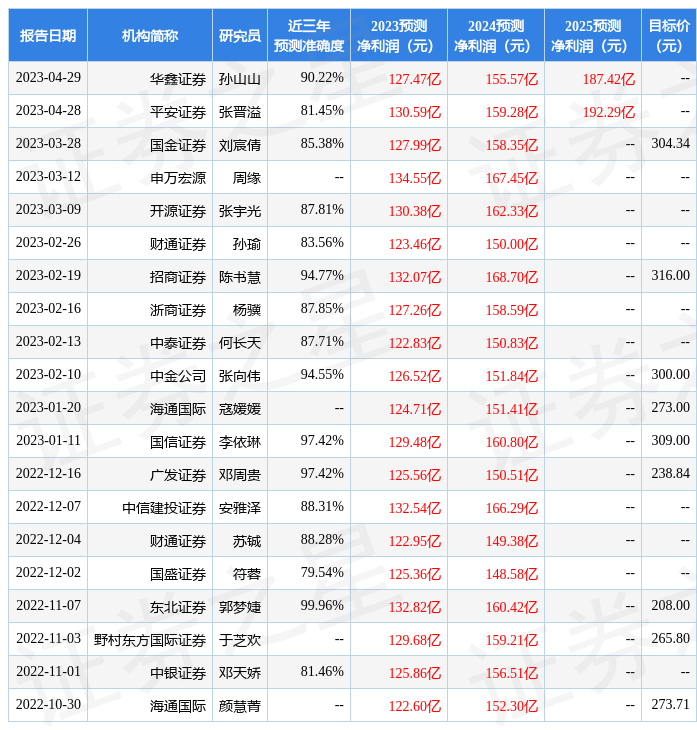697x730 pixels.
Task: Select the 2023 forecast 122.60亿
Action: coord(415,707)
